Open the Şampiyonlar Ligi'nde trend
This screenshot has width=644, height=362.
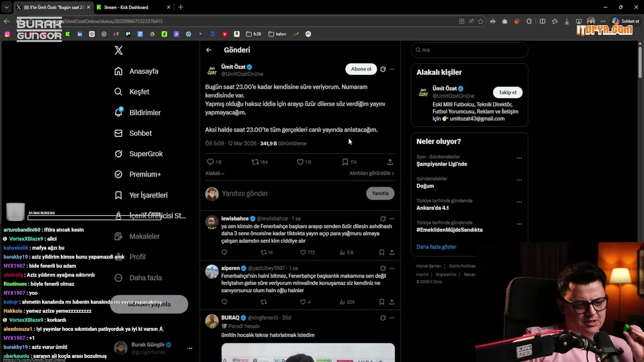tap(441, 164)
